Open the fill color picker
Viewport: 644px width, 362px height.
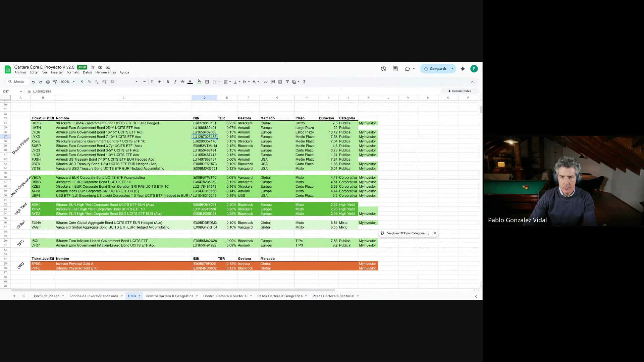coord(199,82)
